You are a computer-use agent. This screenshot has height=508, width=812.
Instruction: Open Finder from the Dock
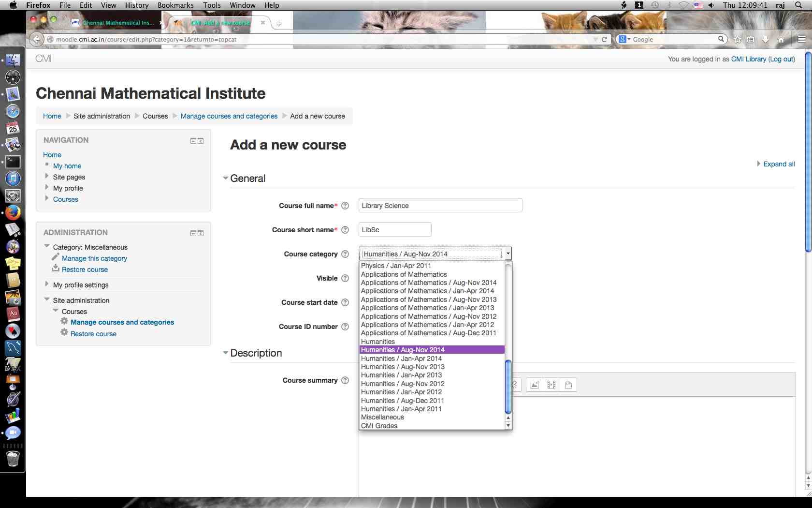click(x=13, y=60)
